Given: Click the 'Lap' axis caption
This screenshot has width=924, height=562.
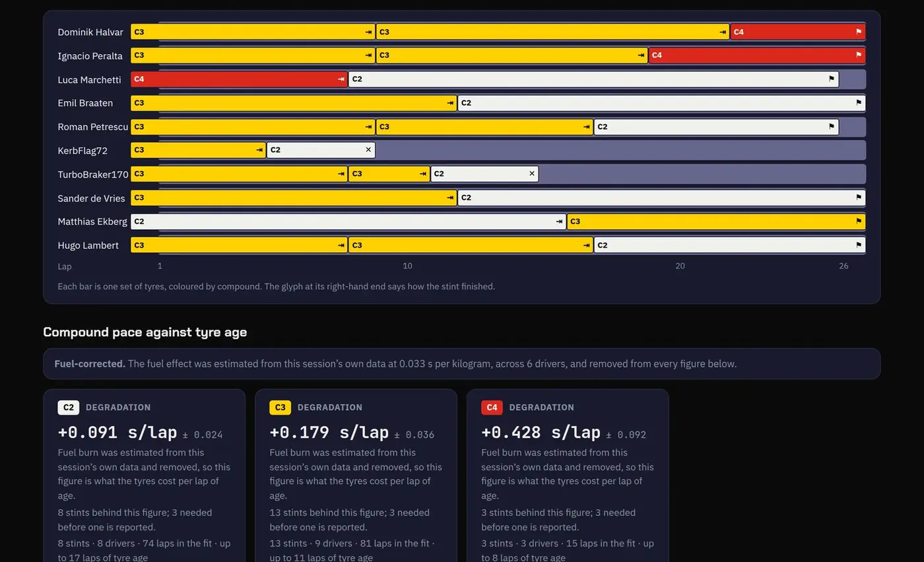Looking at the screenshot, I should point(65,267).
